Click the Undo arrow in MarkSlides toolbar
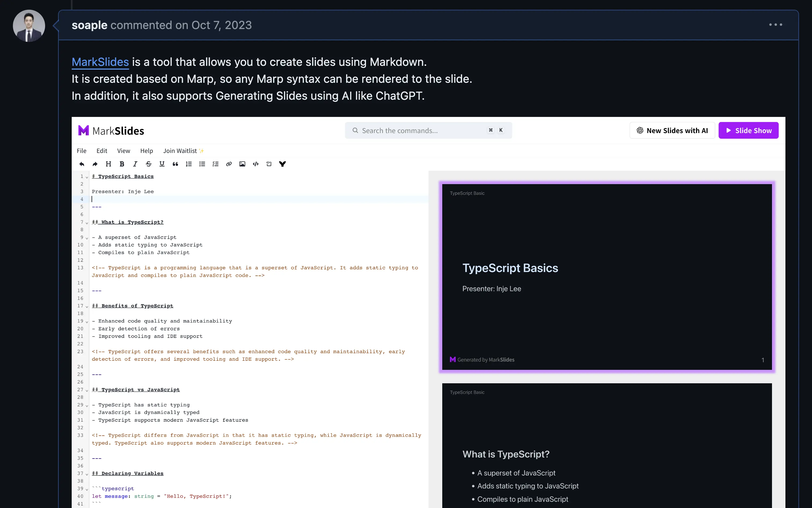 coord(82,164)
